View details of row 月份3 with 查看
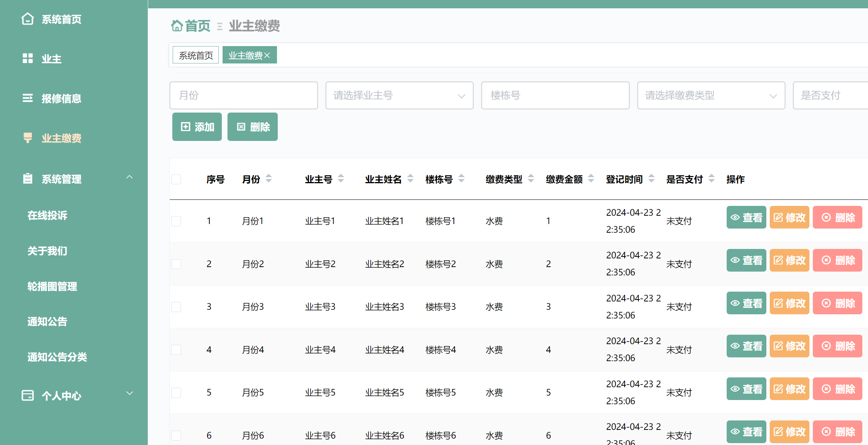The height and width of the screenshot is (445, 868). point(746,303)
